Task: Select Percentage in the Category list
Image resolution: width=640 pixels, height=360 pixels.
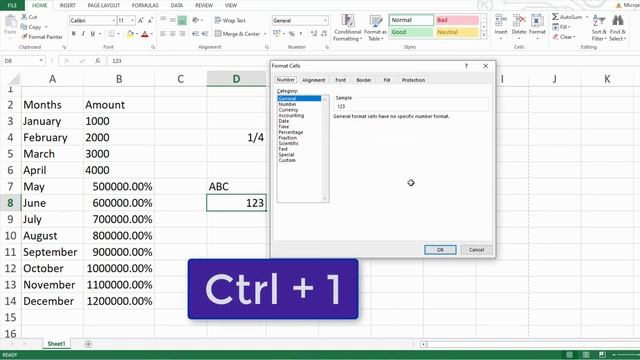Action: coord(291,132)
